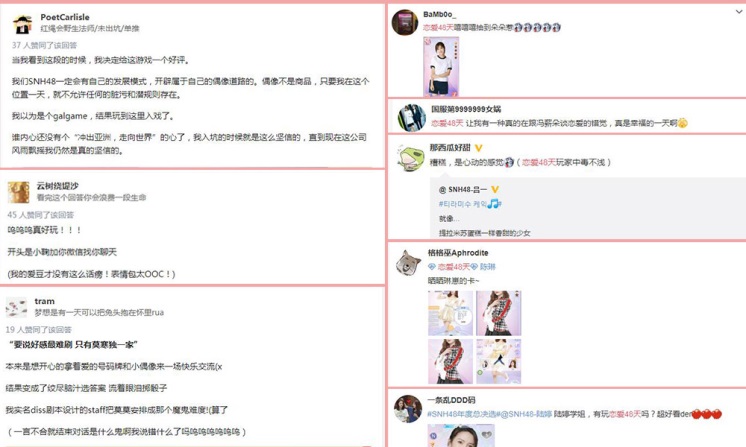Click the @SNH48-陆婷 mention link

(x=524, y=414)
